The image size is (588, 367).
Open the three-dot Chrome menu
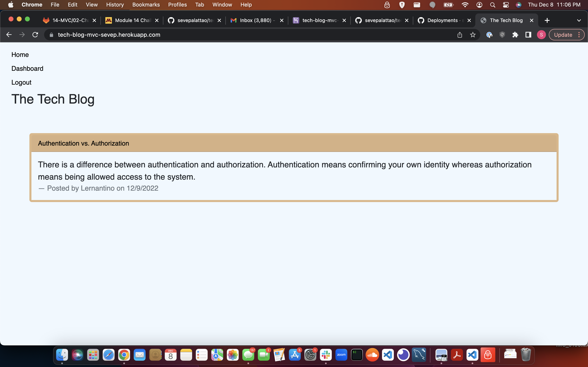coord(579,35)
